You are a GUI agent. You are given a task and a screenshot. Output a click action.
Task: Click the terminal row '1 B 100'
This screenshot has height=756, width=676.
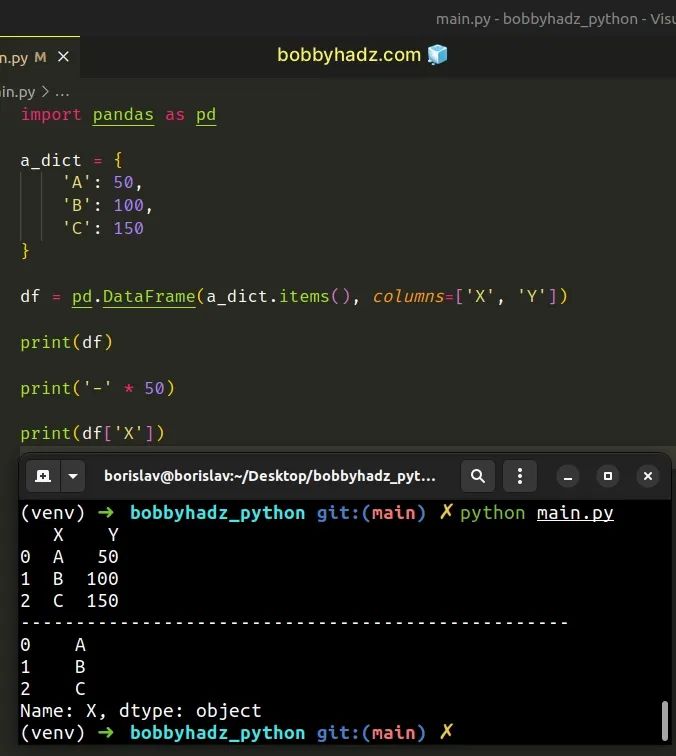[x=69, y=579]
